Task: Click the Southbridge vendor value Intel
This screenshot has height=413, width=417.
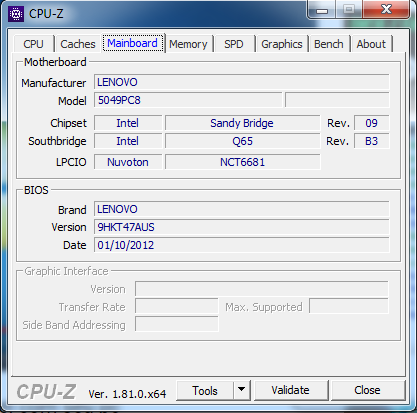Action: 128,141
